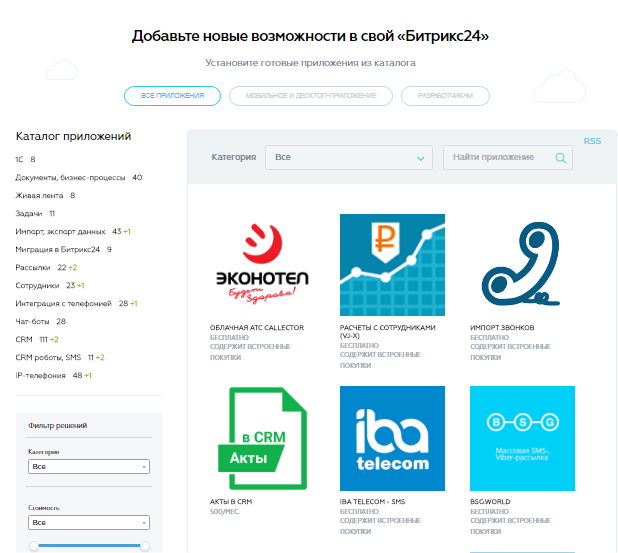Click the blue price range slider track
The width and height of the screenshot is (618, 553).
pyautogui.click(x=89, y=546)
